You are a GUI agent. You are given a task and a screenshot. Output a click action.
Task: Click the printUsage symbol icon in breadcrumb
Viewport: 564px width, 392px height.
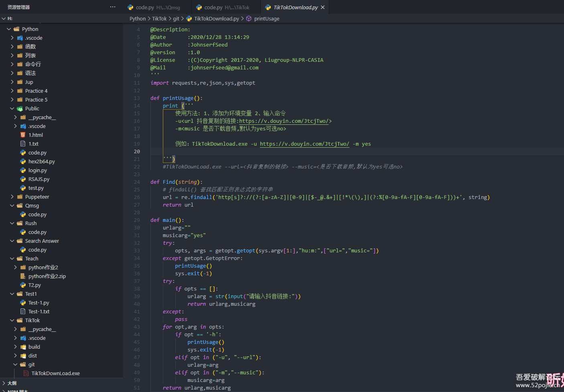[249, 18]
